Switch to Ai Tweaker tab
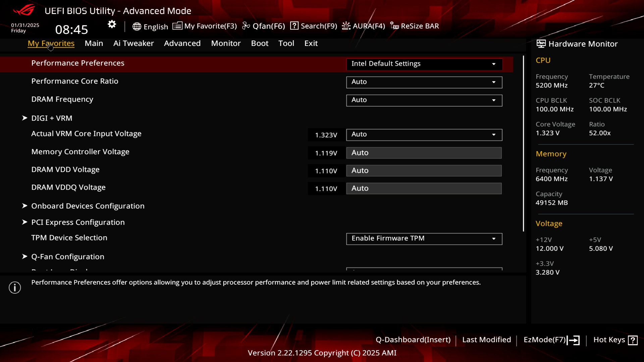This screenshot has width=644, height=362. point(133,43)
